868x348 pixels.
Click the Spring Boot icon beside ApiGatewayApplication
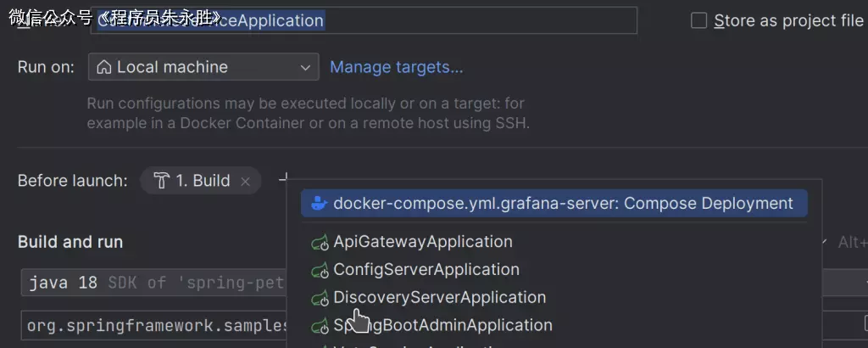pos(320,243)
